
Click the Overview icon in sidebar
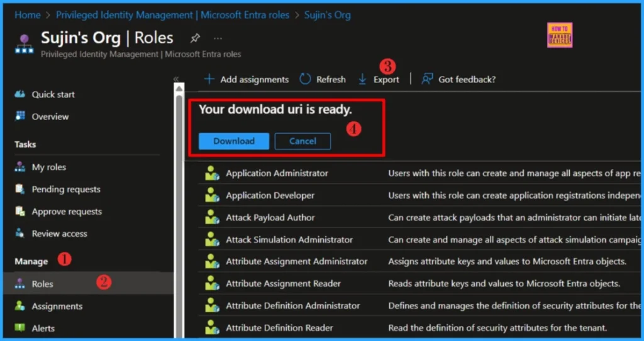pyautogui.click(x=19, y=117)
